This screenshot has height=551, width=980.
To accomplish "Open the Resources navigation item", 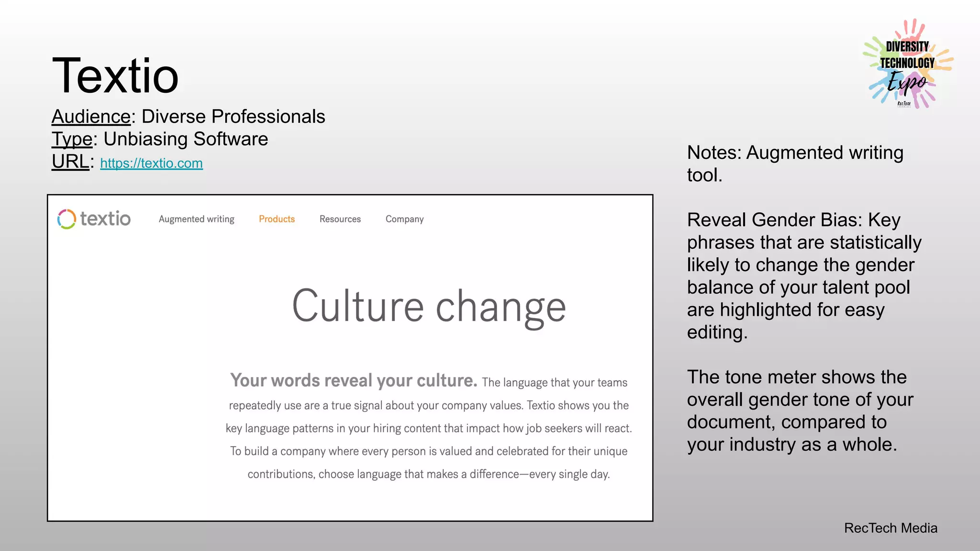I will 340,219.
